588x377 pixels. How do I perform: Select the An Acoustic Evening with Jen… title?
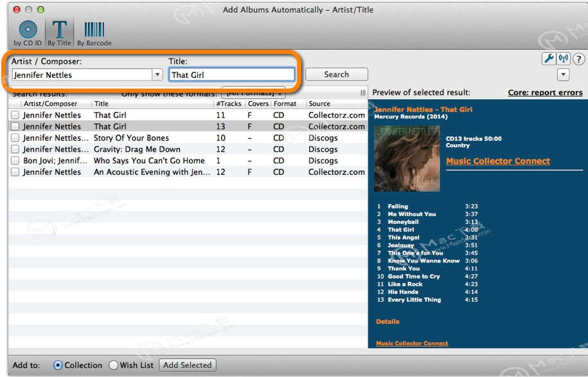point(152,172)
